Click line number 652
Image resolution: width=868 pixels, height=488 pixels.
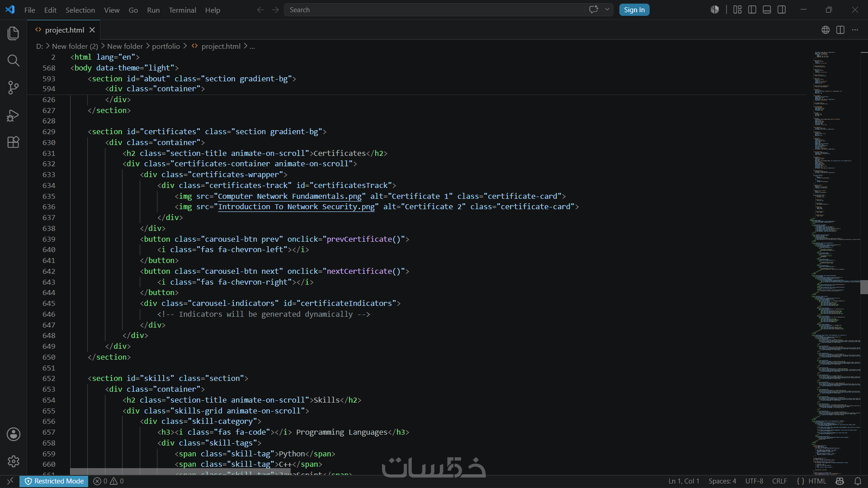tap(49, 379)
